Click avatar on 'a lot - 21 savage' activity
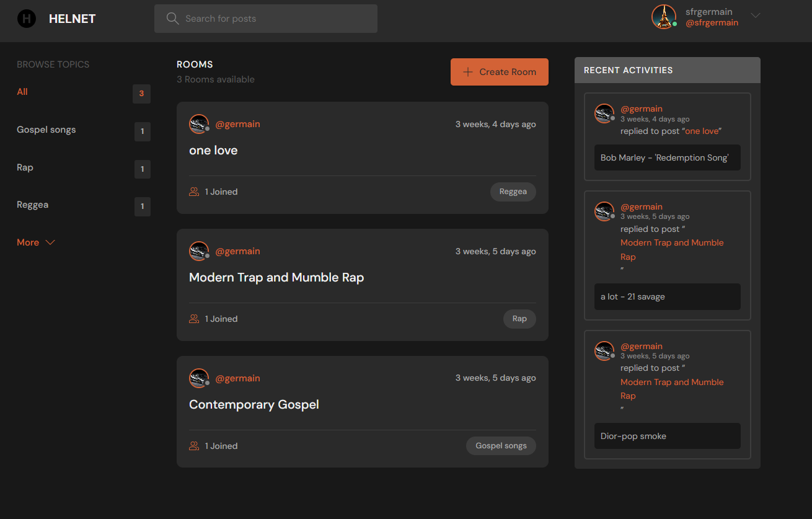The width and height of the screenshot is (812, 519). click(x=604, y=211)
